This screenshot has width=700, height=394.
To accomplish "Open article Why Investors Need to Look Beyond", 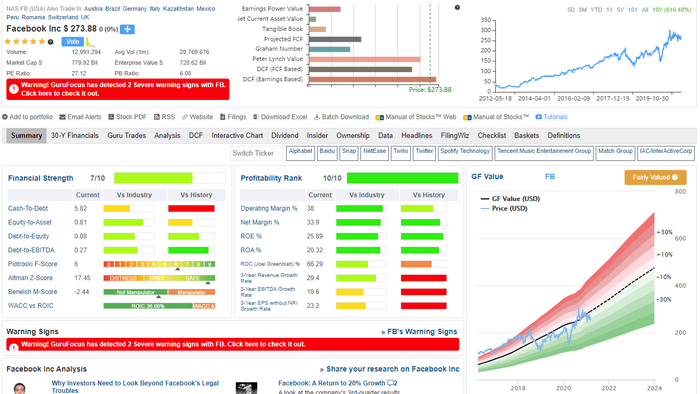I will pyautogui.click(x=135, y=386).
